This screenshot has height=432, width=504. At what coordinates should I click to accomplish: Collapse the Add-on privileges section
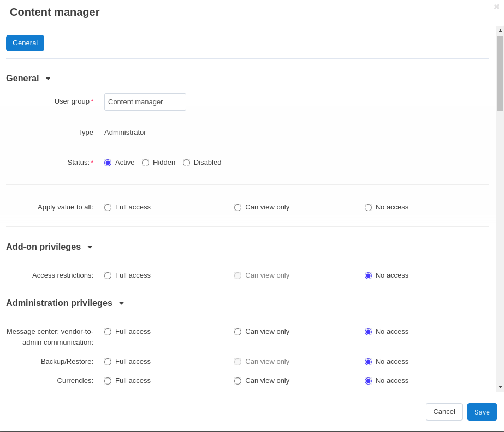click(x=49, y=247)
